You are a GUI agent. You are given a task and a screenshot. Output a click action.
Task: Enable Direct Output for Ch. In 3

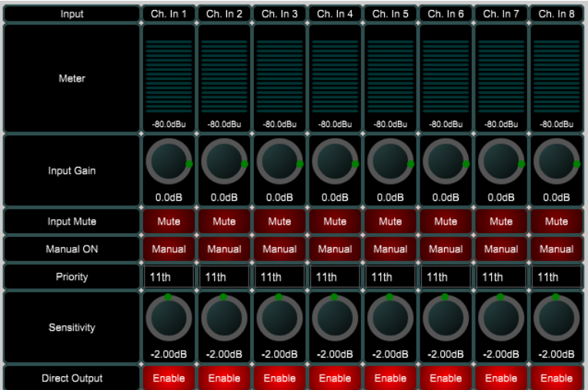(279, 378)
